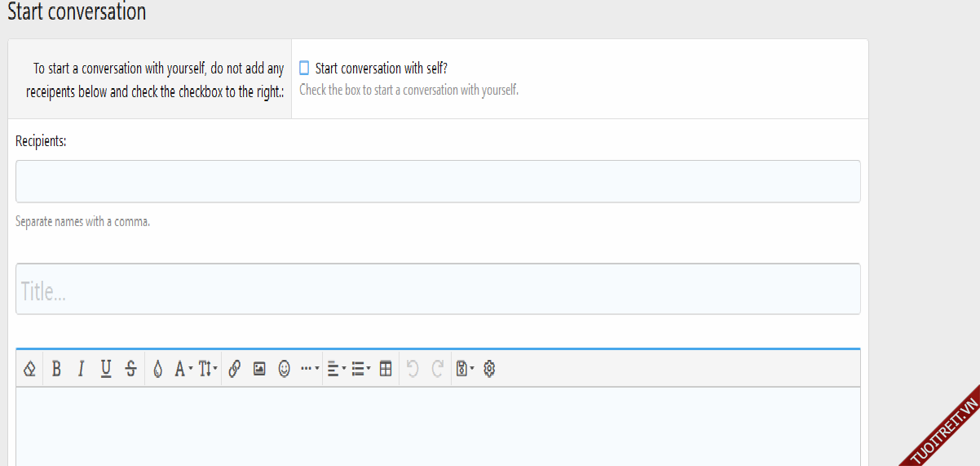Click the insert image icon
This screenshot has width=980, height=466.
[259, 369]
